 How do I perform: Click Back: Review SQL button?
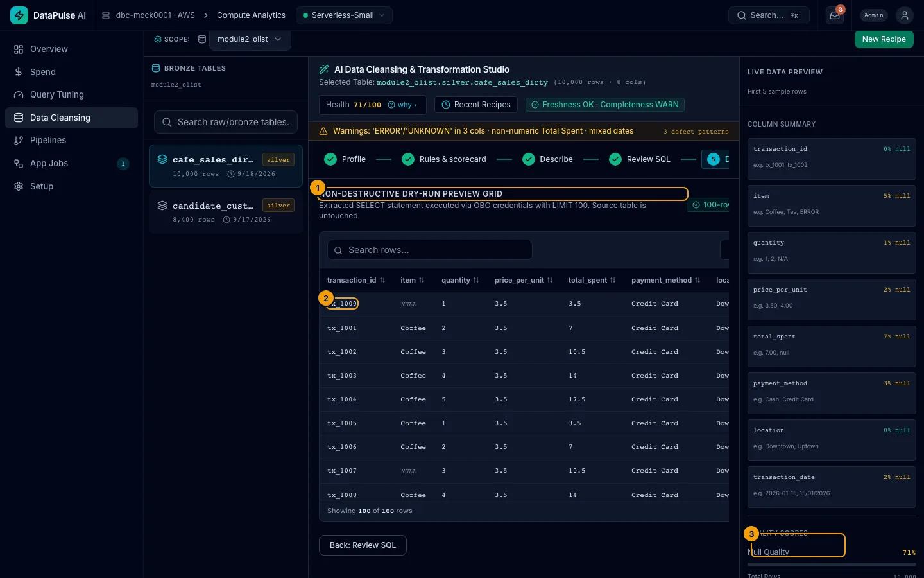(x=363, y=545)
